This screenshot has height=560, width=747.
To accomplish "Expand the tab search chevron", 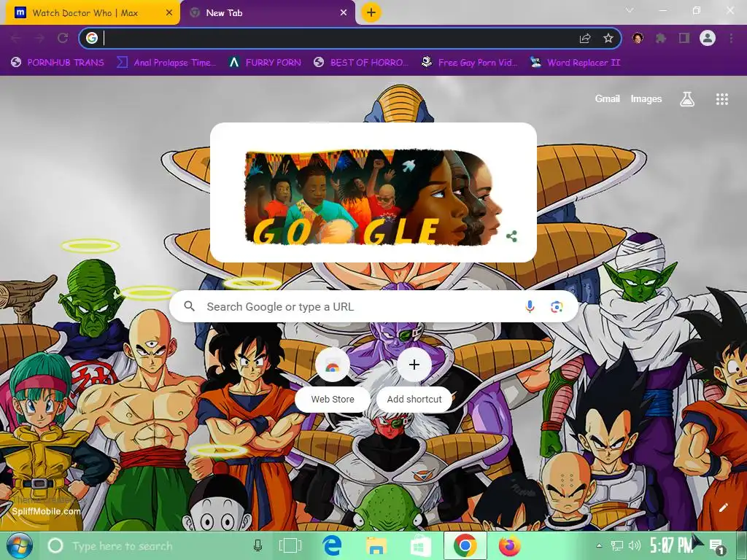I will pos(630,10).
